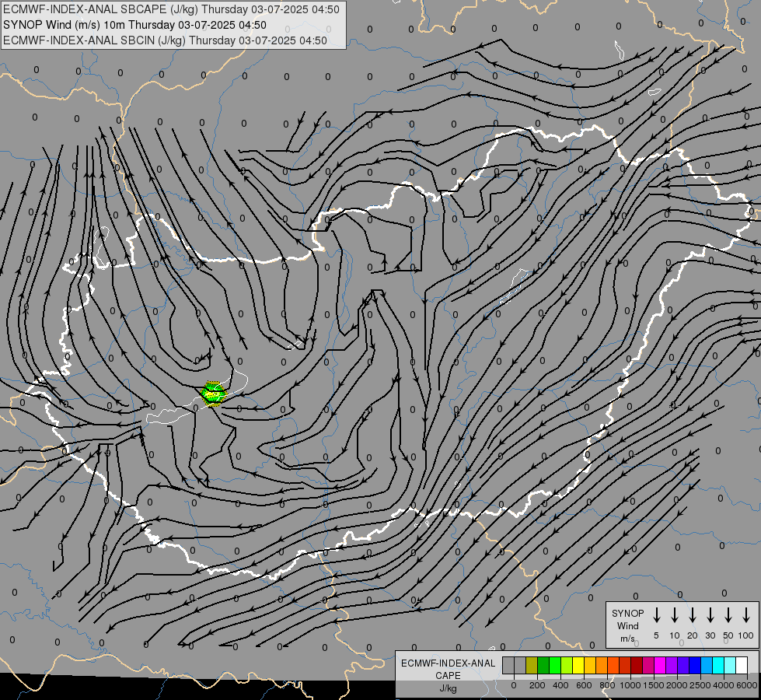
Task: Click the wind arrow above the 10 label
Action: click(x=675, y=615)
